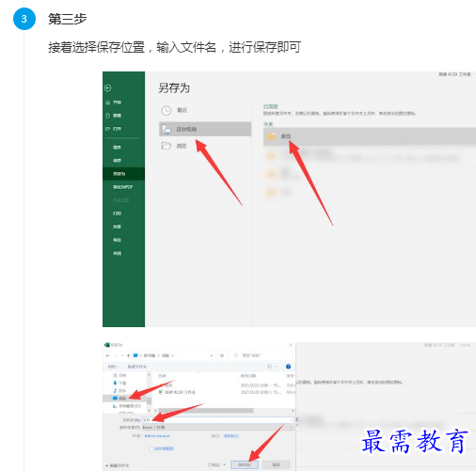
Task: Open the Share (共享) backstage entry
Action: [x=117, y=227]
